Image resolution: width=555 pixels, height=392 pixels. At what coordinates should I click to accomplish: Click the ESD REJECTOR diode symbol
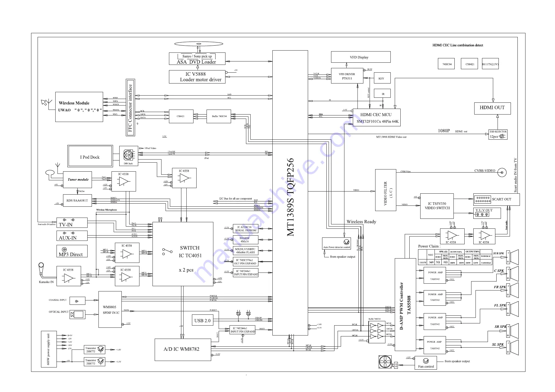[502, 136]
